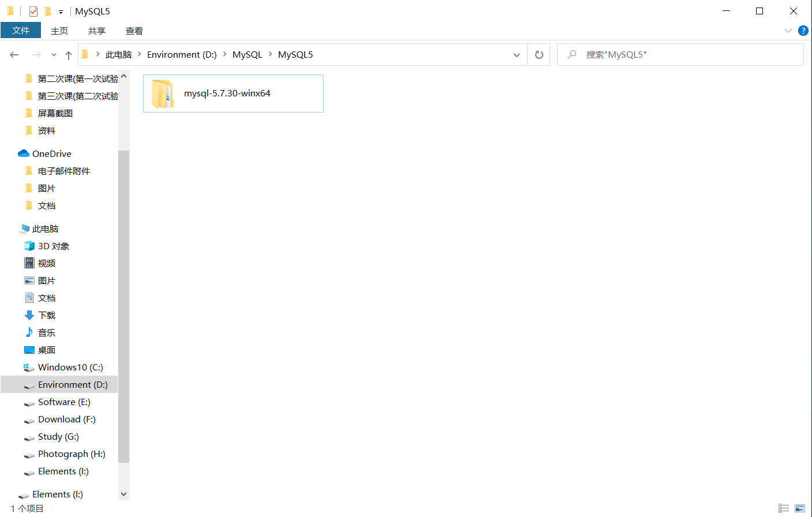The image size is (812, 517).
Task: Open Help via the question mark icon
Action: 803,31
